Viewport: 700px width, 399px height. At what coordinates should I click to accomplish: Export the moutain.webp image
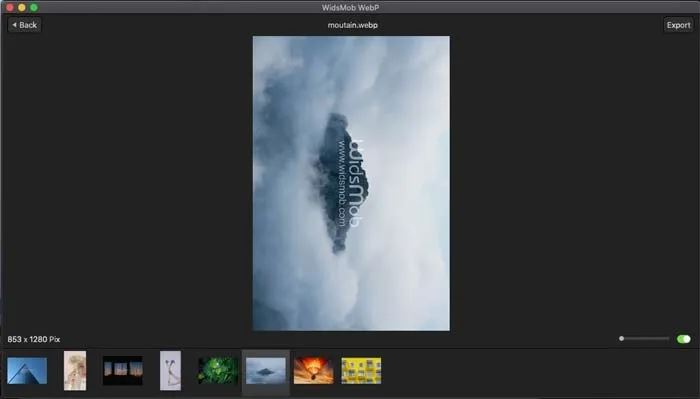pyautogui.click(x=678, y=25)
